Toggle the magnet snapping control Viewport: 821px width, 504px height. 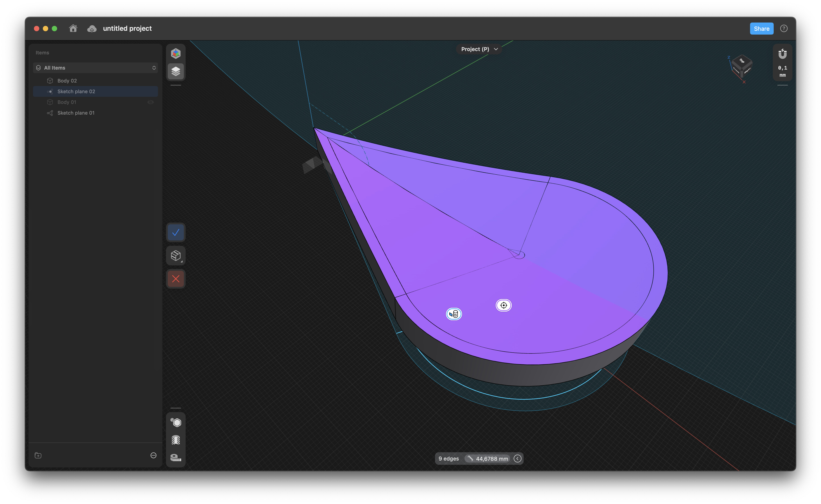pos(782,54)
